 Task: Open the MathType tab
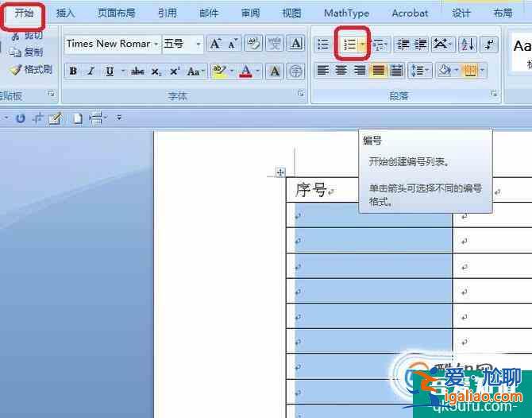pos(346,14)
